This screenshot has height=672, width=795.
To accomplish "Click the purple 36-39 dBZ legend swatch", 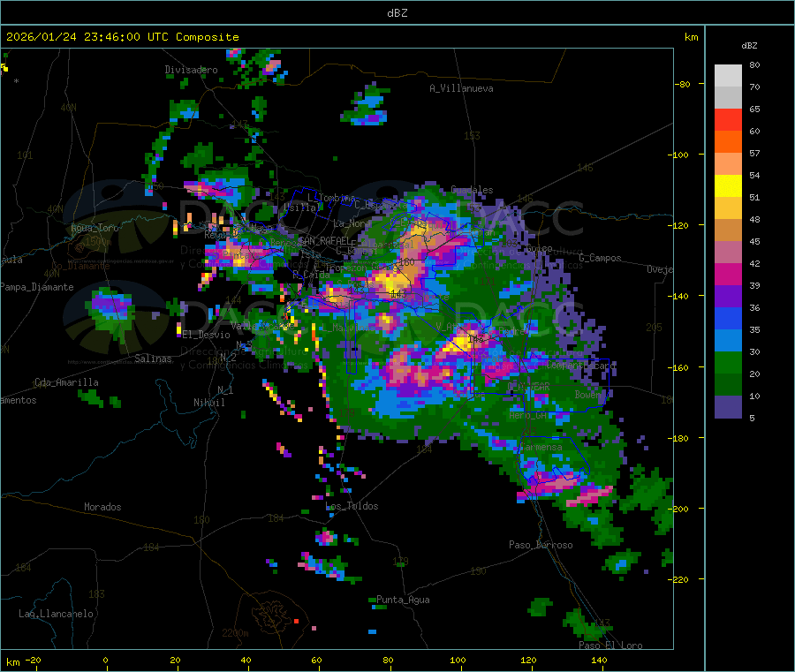I will (728, 297).
